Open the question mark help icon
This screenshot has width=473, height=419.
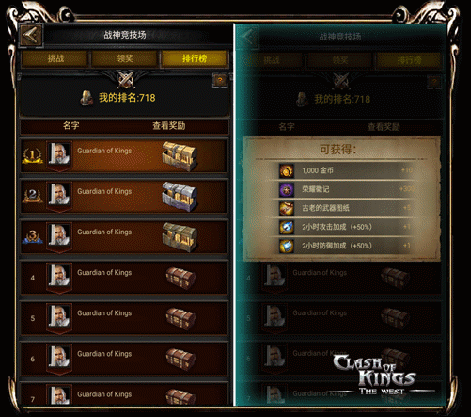[220, 81]
